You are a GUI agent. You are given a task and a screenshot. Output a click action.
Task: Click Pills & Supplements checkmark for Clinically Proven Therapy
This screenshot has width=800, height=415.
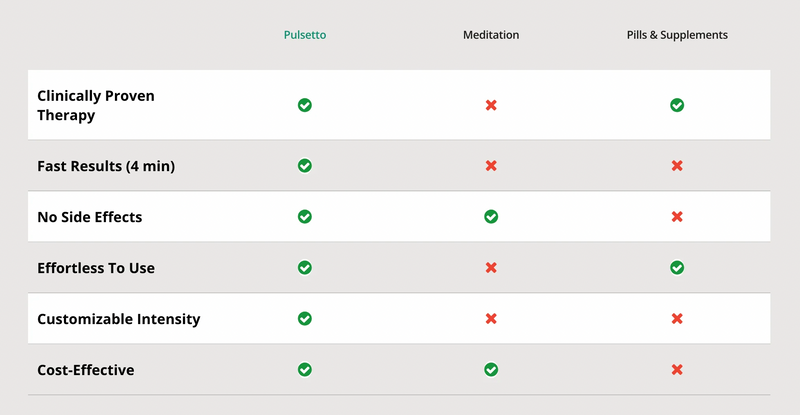click(x=677, y=105)
